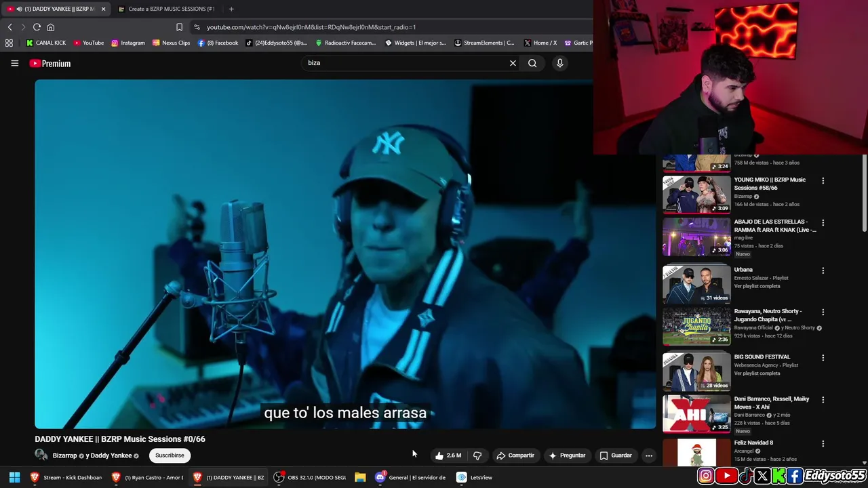The width and height of the screenshot is (868, 488).
Task: Subscribe with the Suscribirse button
Action: (x=170, y=455)
